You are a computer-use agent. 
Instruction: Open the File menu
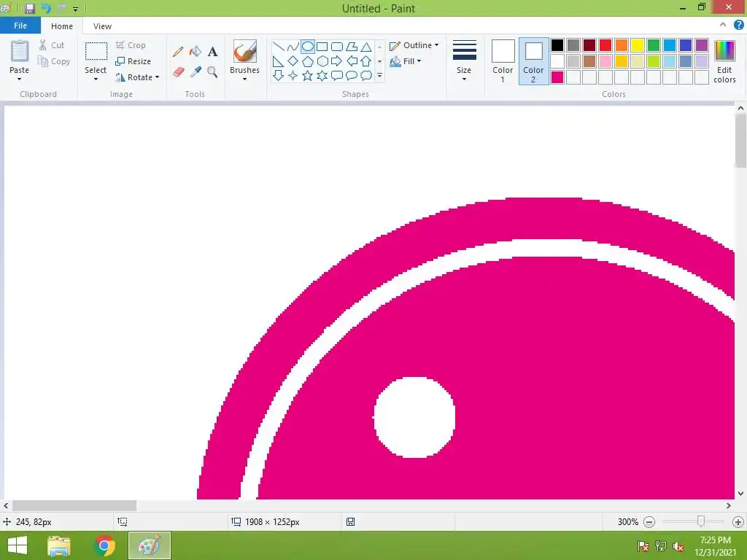coord(20,26)
